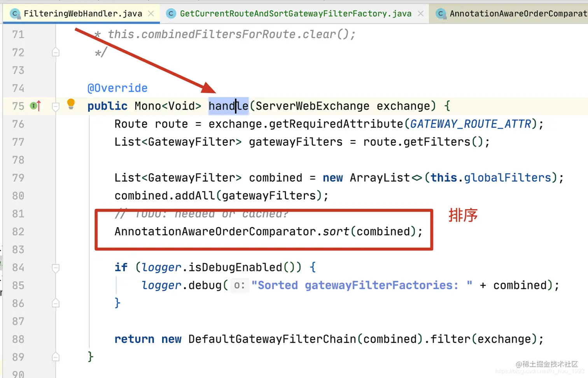The image size is (588, 378).
Task: Click DefaultGatewayFilterChain on line 88
Action: (x=272, y=339)
